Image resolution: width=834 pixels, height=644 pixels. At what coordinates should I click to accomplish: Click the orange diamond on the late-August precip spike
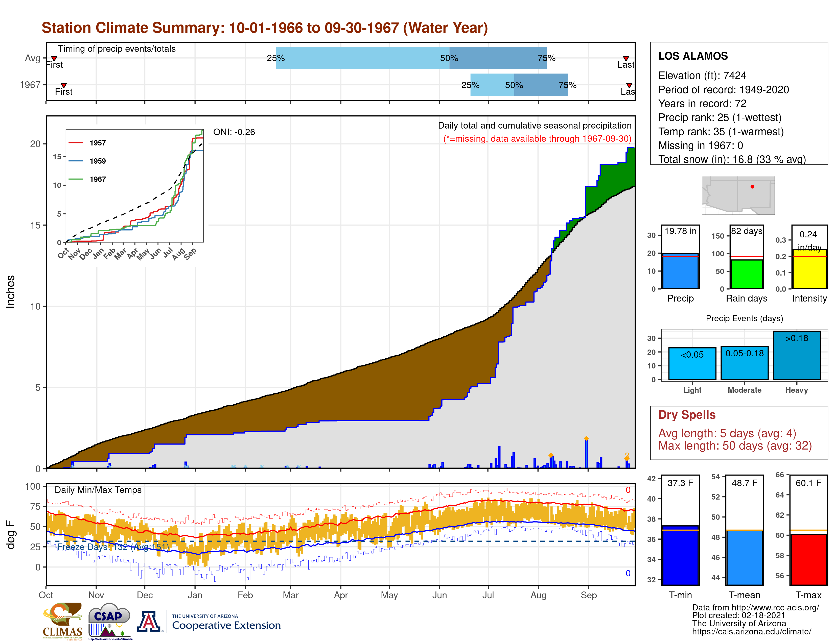pos(586,438)
